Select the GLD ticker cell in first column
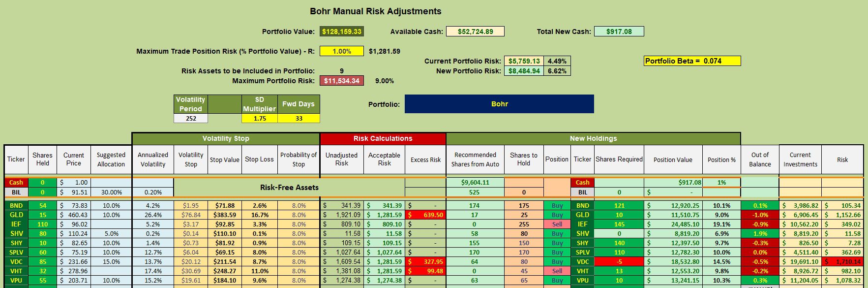Screen dimensions: 868x288 tap(16, 215)
